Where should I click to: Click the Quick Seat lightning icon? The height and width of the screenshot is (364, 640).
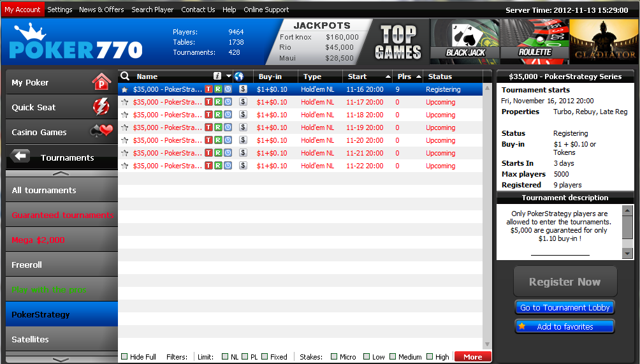tap(101, 107)
